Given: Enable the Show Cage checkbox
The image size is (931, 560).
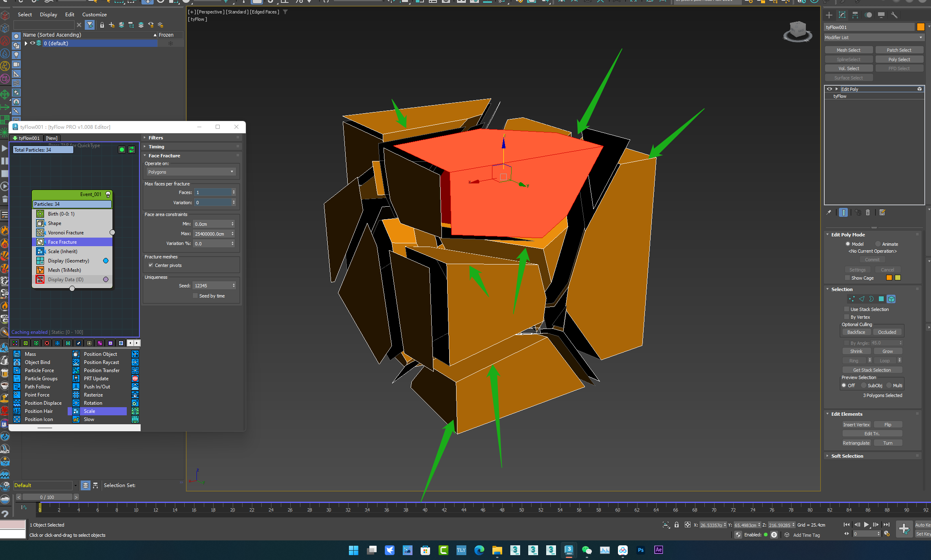Looking at the screenshot, I should tap(847, 278).
